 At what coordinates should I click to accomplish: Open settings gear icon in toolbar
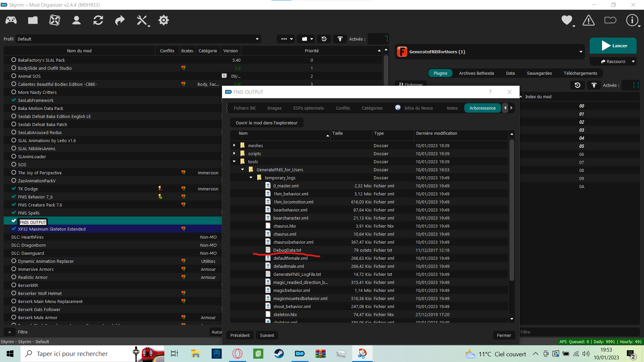164,20
